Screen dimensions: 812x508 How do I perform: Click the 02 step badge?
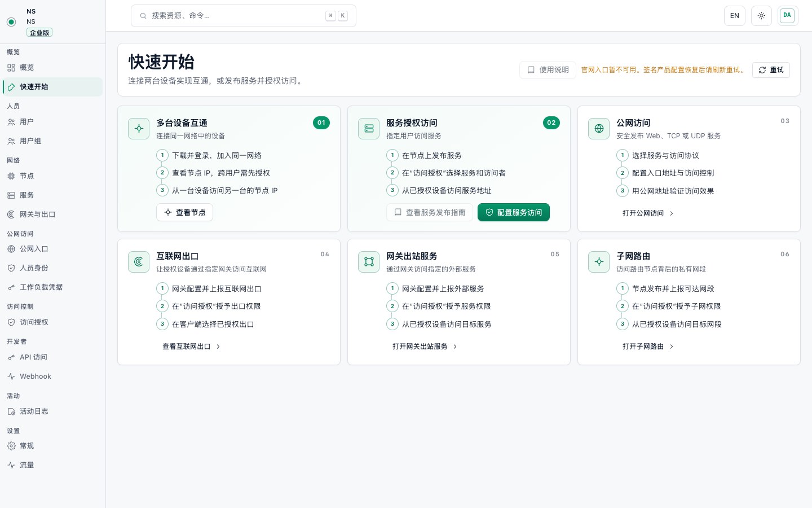[551, 123]
